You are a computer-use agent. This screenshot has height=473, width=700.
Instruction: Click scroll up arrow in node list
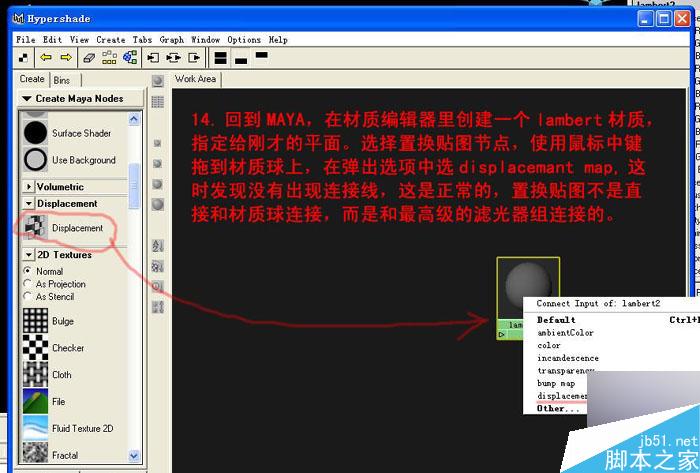tap(134, 119)
